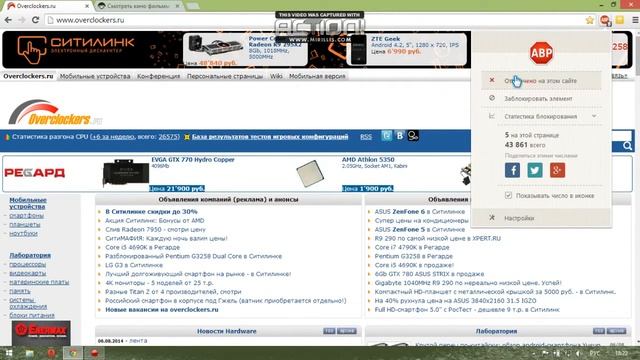Click AMD Athlon 5350 product image

(x=310, y=173)
